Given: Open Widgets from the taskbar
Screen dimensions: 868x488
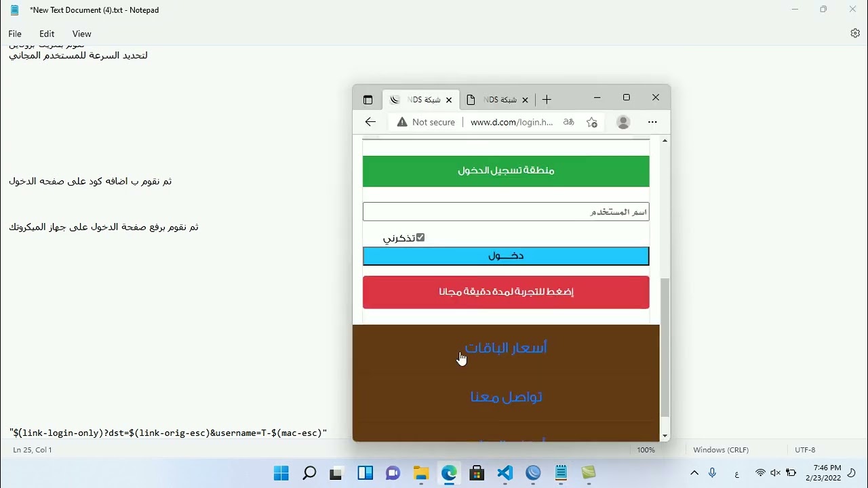Looking at the screenshot, I should [365, 473].
